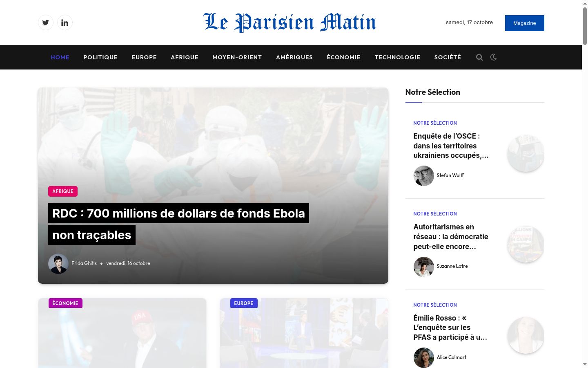The height and width of the screenshot is (368, 588).
Task: Select the Europe tag on article card
Action: tap(244, 303)
